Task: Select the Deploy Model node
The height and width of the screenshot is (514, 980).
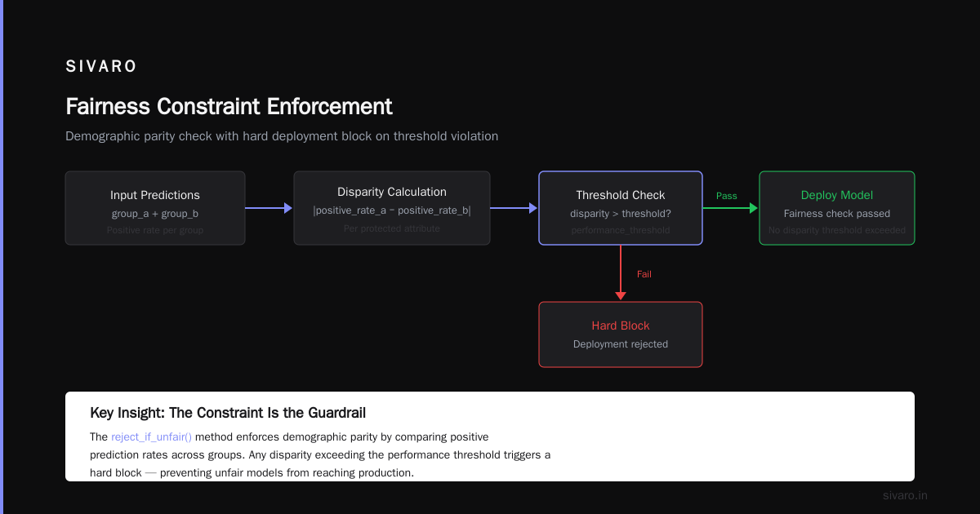Action: (837, 208)
